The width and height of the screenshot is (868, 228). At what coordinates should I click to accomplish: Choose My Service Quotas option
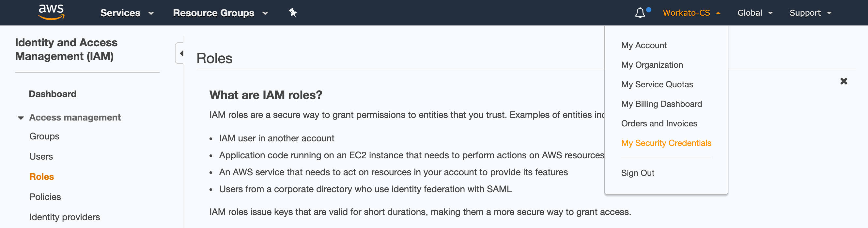click(657, 84)
